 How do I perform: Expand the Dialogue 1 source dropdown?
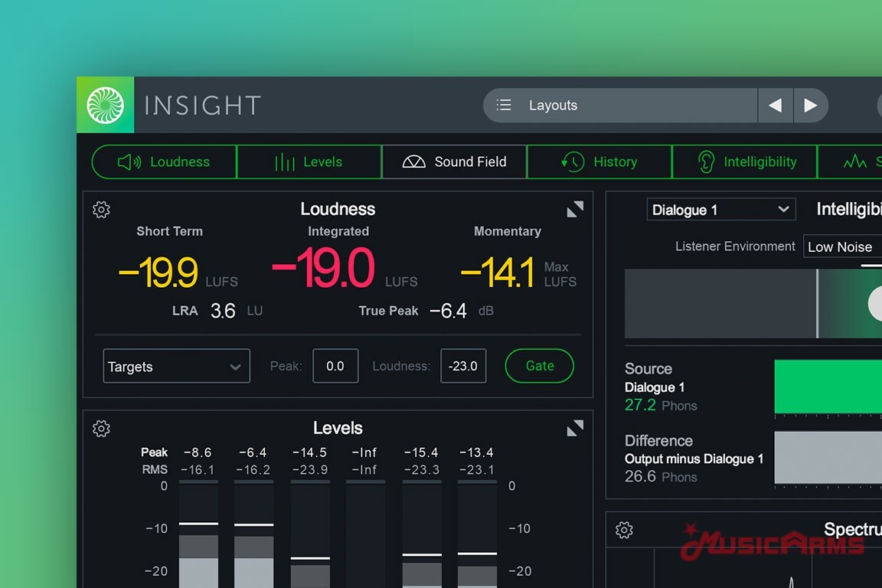pyautogui.click(x=720, y=210)
